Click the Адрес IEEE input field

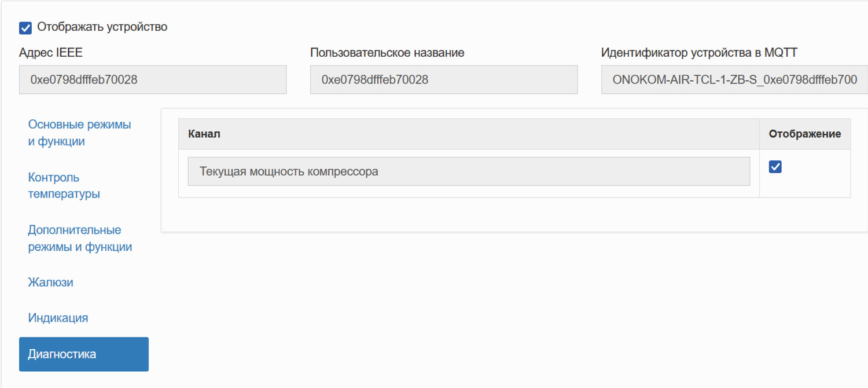click(x=153, y=79)
